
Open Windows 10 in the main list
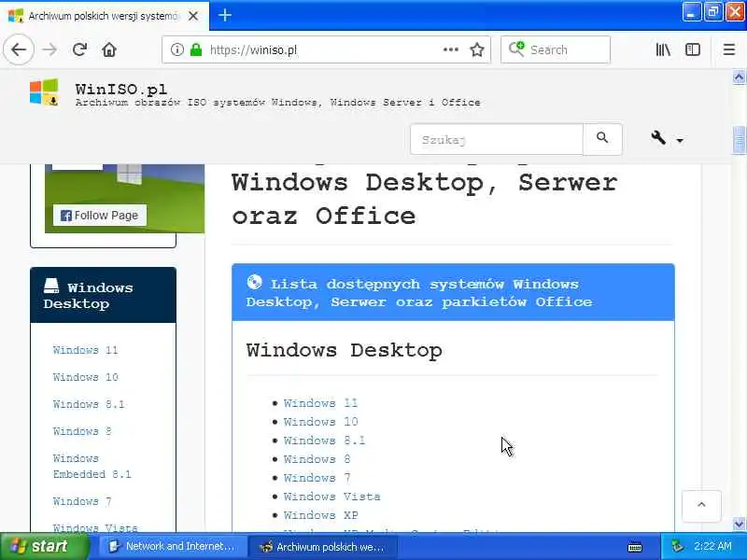coord(320,422)
